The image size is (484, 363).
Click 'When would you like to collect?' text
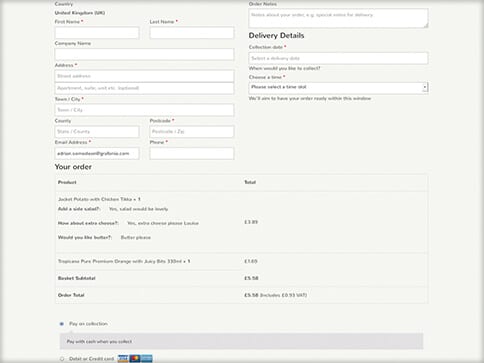[x=285, y=68]
